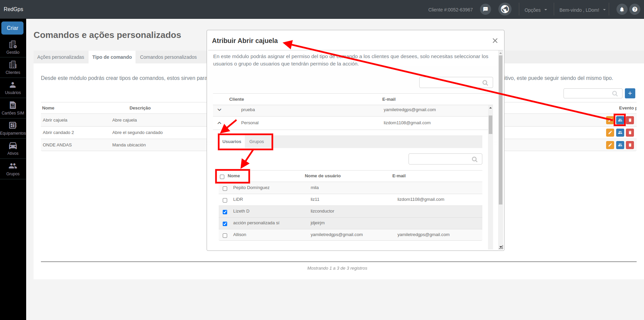This screenshot has width=644, height=320.
Task: Assign users for ONDE ANDAS row
Action: click(620, 145)
